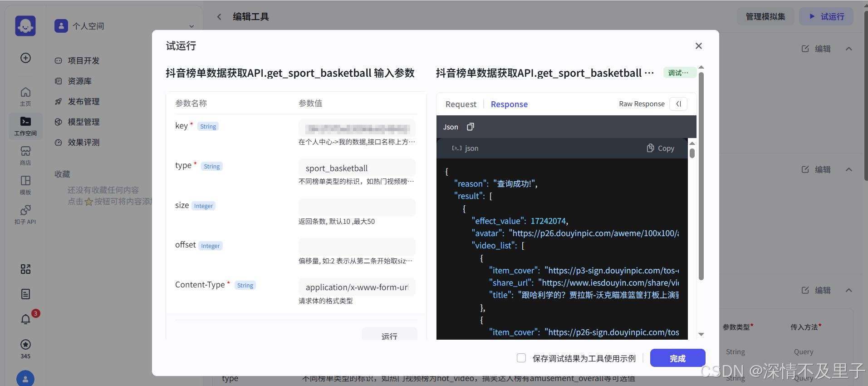
Task: Click the document icon in the sidebar
Action: coord(25,294)
